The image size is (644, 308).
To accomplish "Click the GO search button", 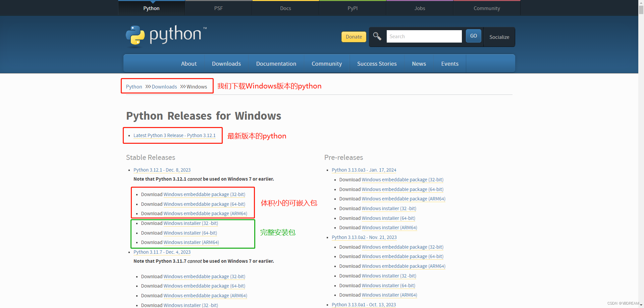I will [473, 36].
